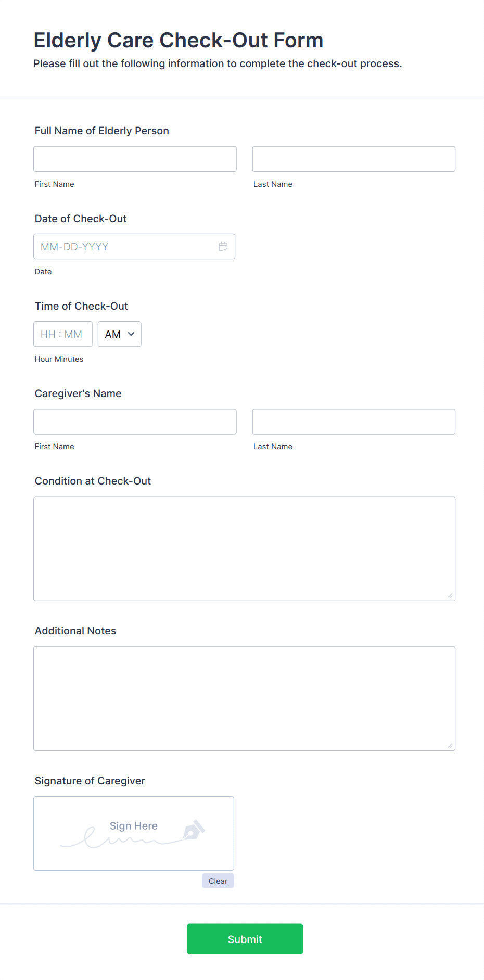Grab the Additional Notes resize handle

click(x=450, y=745)
